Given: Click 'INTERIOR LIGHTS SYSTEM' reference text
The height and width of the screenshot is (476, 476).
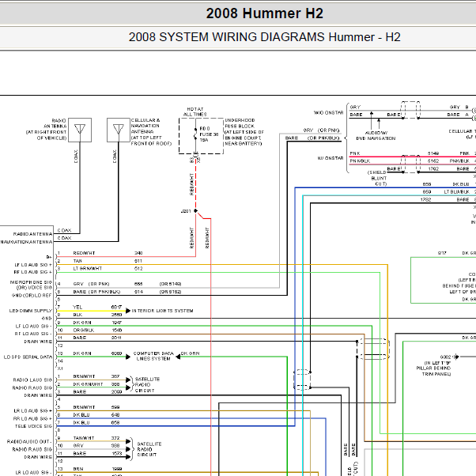Looking at the screenshot, I should click(162, 311).
